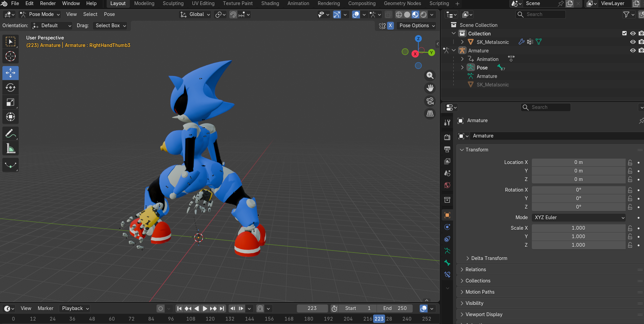Open the Bone Constraints properties tab
The image size is (644, 324).
[x=447, y=275]
